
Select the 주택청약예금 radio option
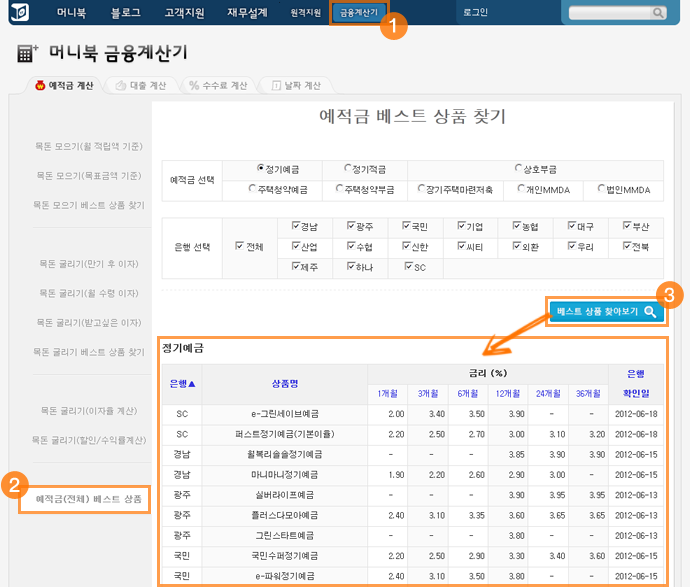pyautogui.click(x=253, y=188)
